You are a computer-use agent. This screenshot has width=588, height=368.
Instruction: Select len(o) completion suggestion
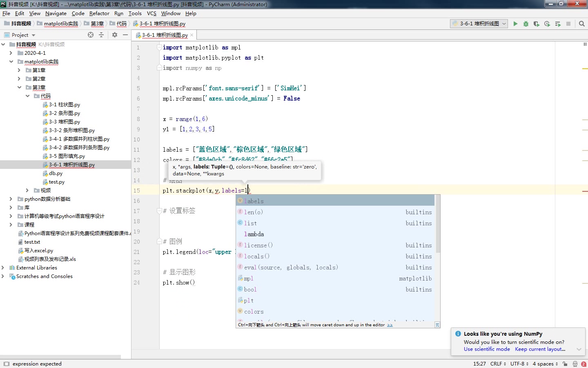pos(335,212)
